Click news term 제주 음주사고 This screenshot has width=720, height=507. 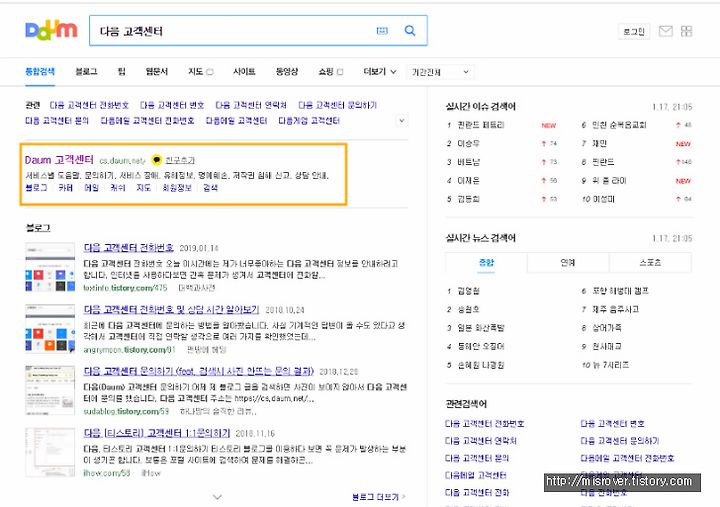615,310
